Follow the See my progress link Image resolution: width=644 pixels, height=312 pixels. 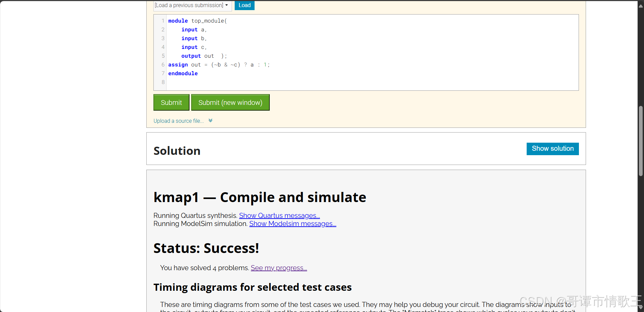coord(279,268)
